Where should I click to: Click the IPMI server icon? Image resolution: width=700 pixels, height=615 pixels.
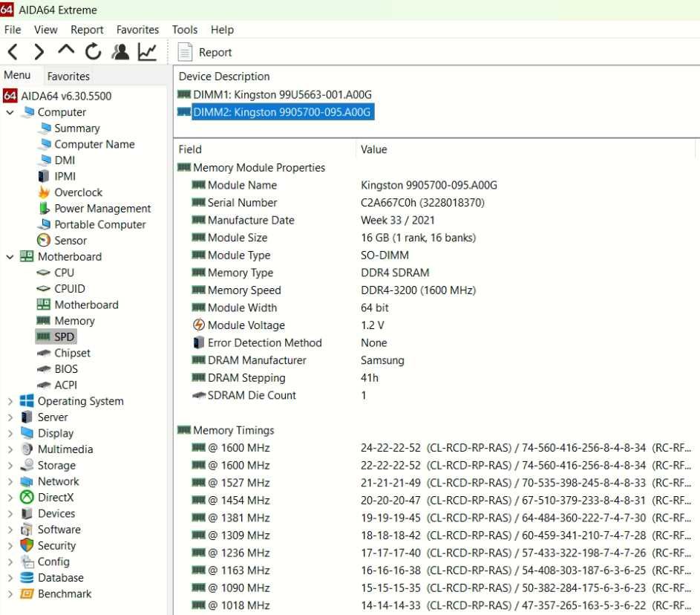(43, 177)
